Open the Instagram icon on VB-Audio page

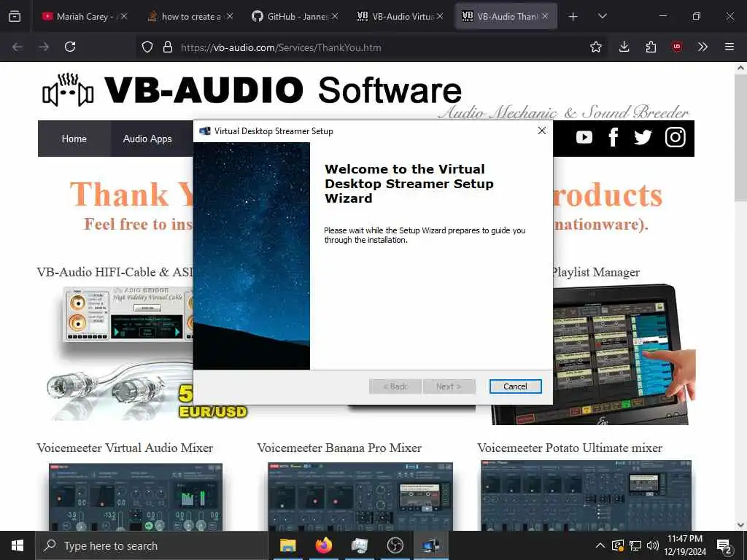coord(675,137)
